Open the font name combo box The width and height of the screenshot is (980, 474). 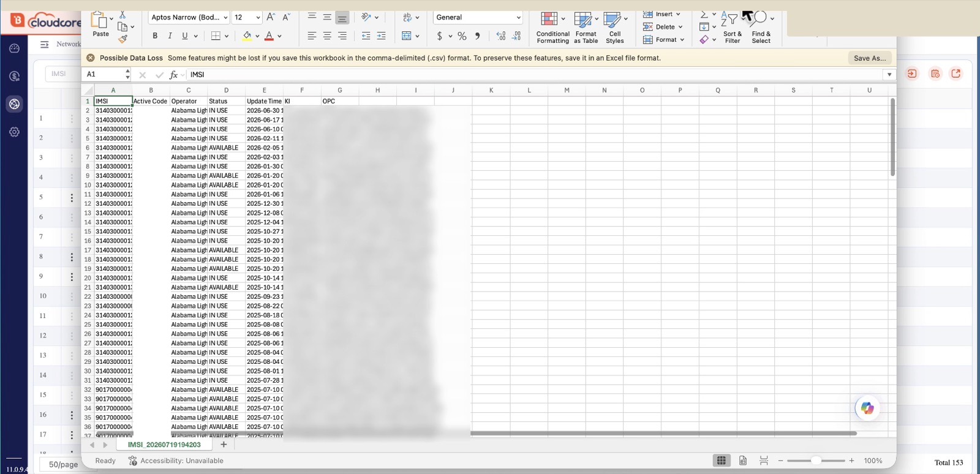(x=189, y=17)
